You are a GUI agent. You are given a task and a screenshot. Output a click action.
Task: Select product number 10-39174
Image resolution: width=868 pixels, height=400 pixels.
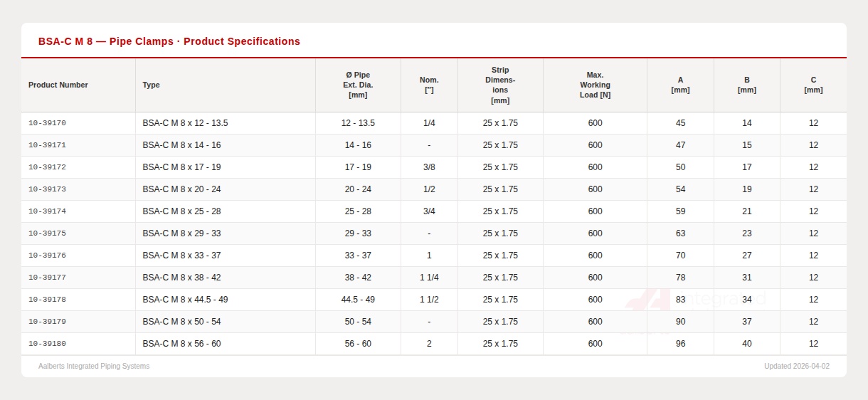[x=47, y=211]
